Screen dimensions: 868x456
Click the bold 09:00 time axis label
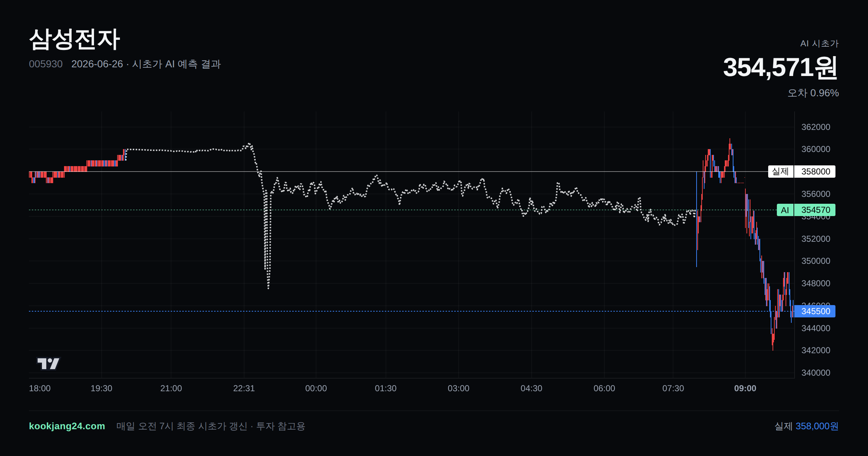(745, 388)
